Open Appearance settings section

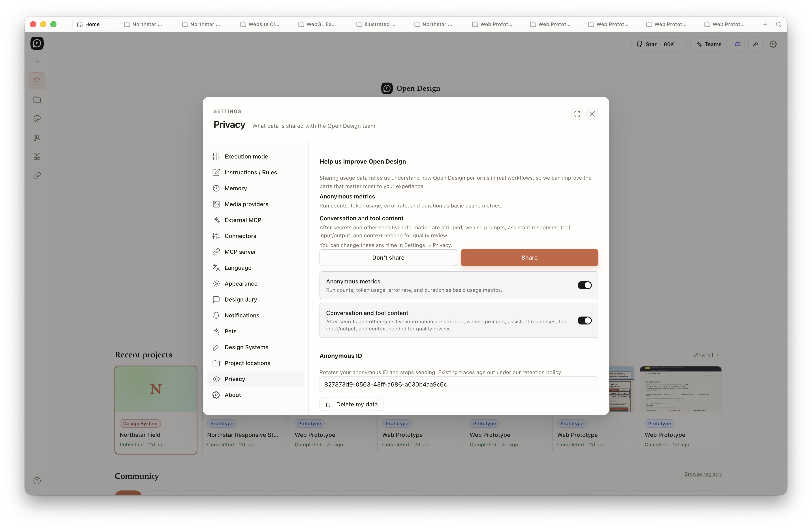click(256, 284)
